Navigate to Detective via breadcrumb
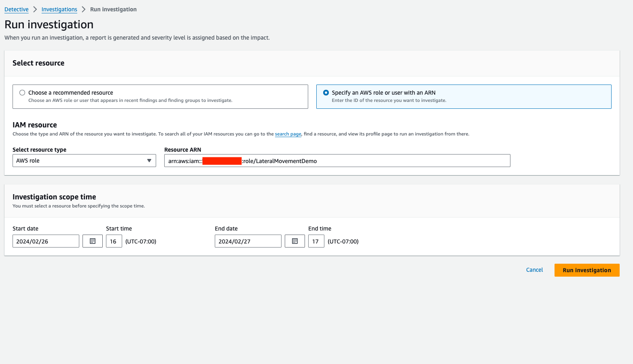Viewport: 633px width, 364px height. [16, 9]
